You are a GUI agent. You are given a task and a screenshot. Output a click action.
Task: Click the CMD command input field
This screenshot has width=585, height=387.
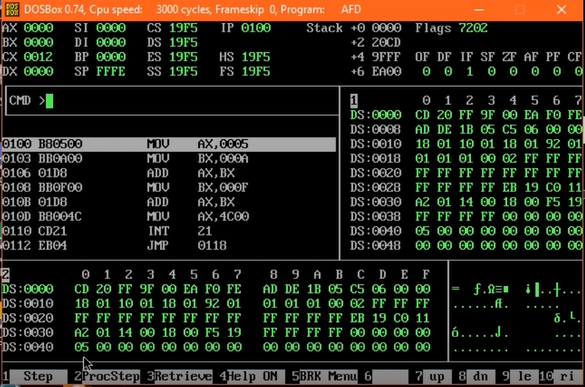pyautogui.click(x=172, y=101)
